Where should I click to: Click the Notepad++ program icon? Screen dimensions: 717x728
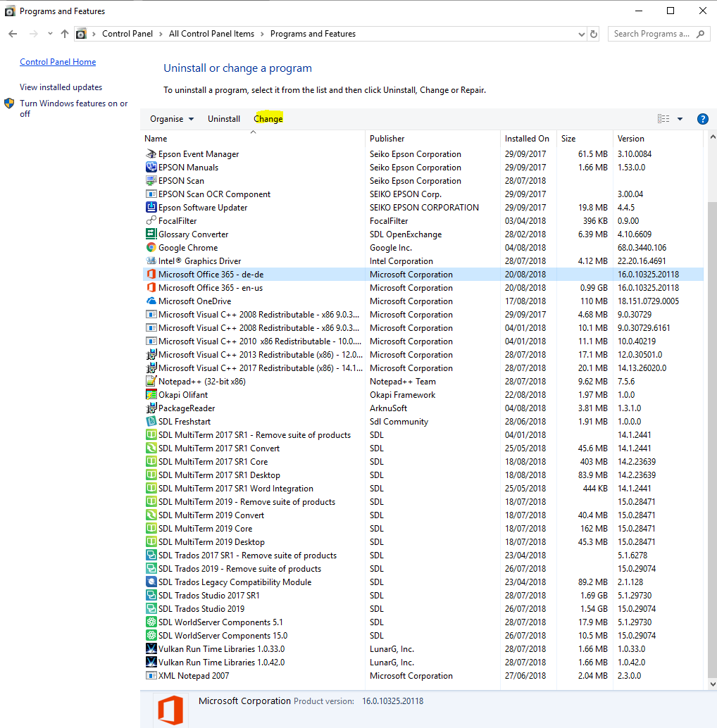point(151,381)
